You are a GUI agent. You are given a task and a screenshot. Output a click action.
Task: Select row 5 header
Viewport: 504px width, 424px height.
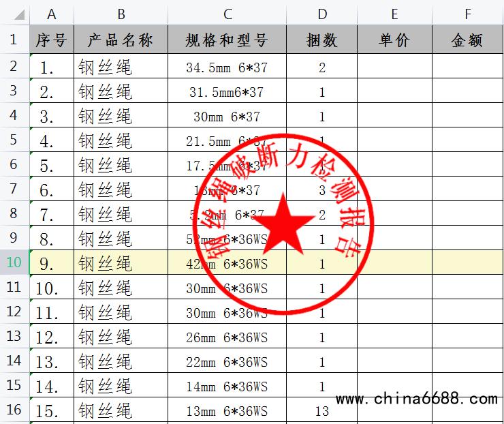[x=14, y=139]
